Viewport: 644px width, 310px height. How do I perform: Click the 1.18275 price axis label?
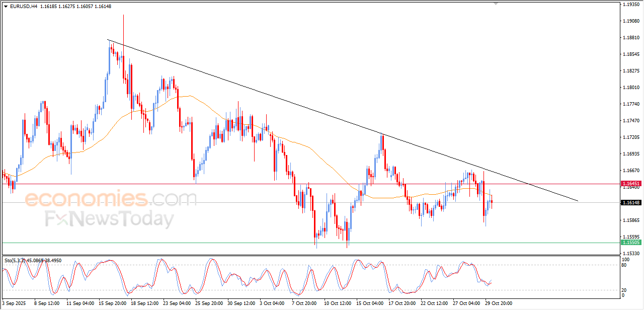point(631,71)
